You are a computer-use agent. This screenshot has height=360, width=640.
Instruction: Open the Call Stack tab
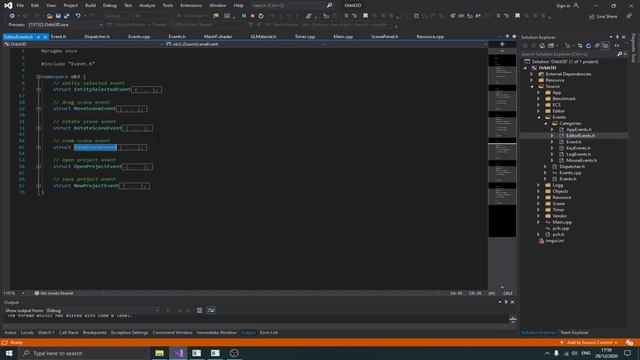pyautogui.click(x=68, y=333)
